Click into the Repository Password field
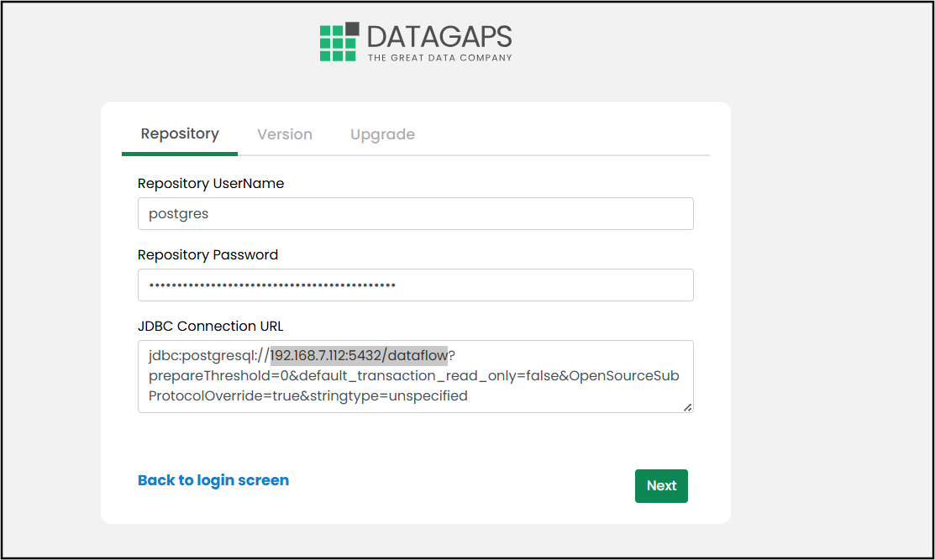The height and width of the screenshot is (560, 935). [415, 285]
